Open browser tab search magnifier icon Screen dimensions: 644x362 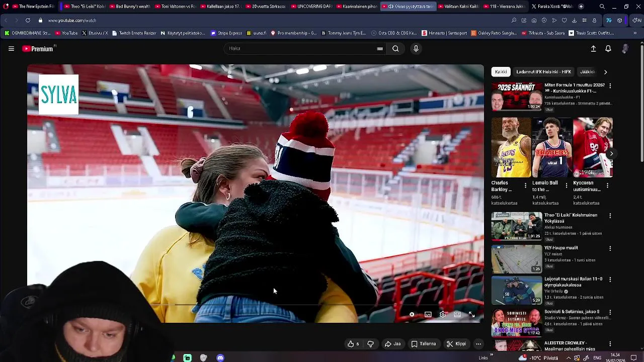tap(602, 7)
